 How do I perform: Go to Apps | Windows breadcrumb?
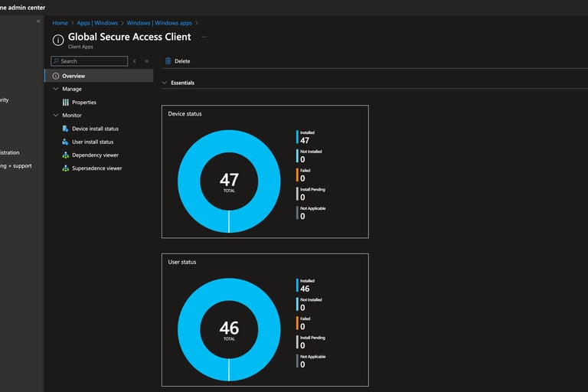pyautogui.click(x=97, y=23)
